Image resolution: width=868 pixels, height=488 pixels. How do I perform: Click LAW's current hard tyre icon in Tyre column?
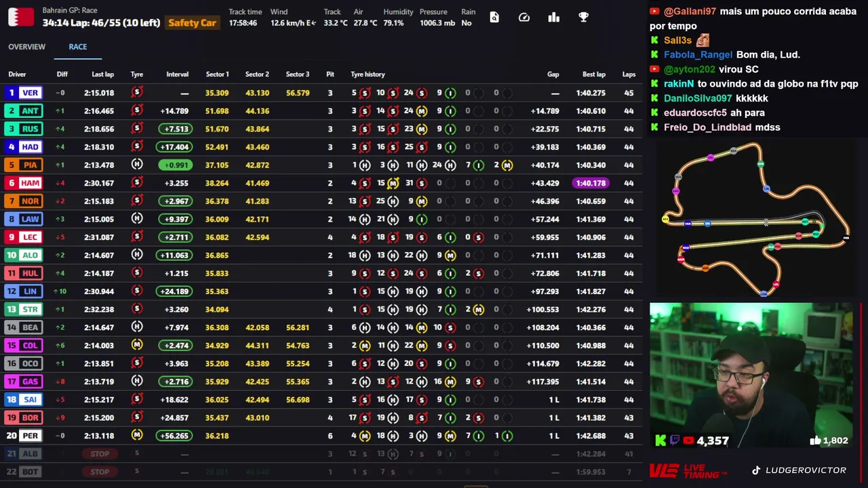pyautogui.click(x=137, y=219)
